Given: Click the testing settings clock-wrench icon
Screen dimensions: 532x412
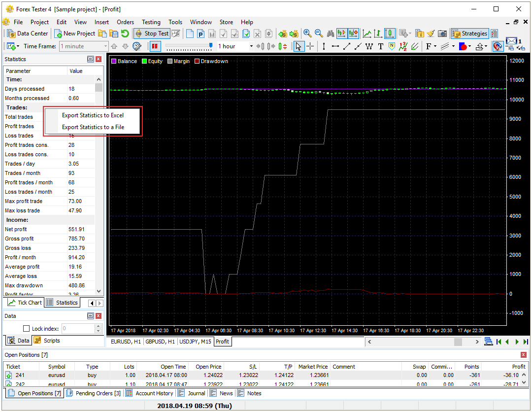Looking at the screenshot, I should [x=137, y=46].
